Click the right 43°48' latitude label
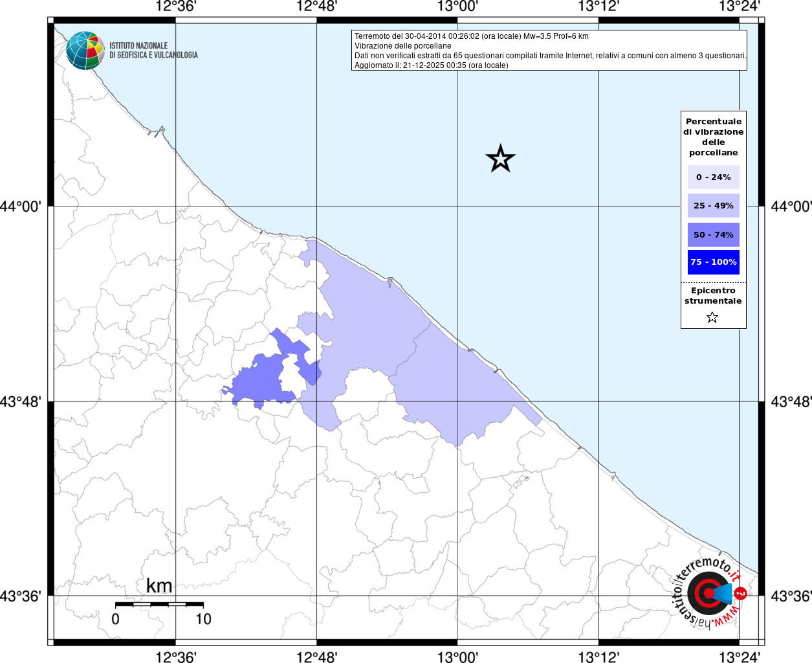The image size is (812, 663). point(791,401)
